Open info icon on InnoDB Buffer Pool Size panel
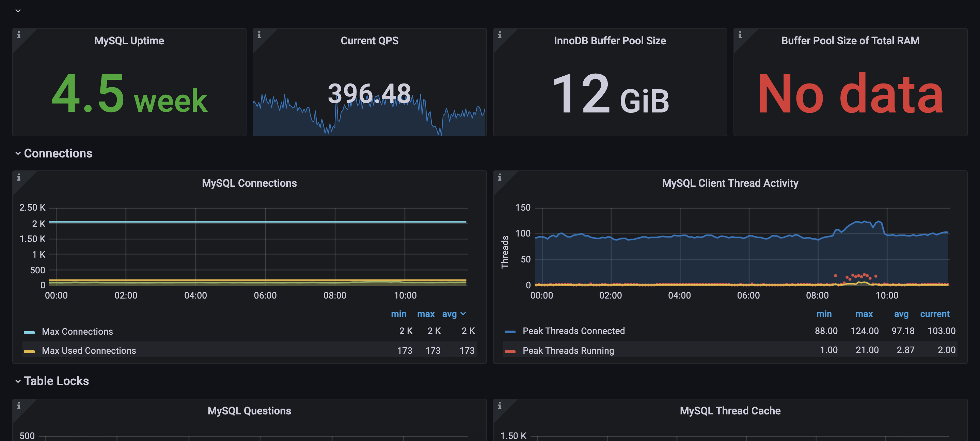The image size is (980, 441). (x=500, y=35)
